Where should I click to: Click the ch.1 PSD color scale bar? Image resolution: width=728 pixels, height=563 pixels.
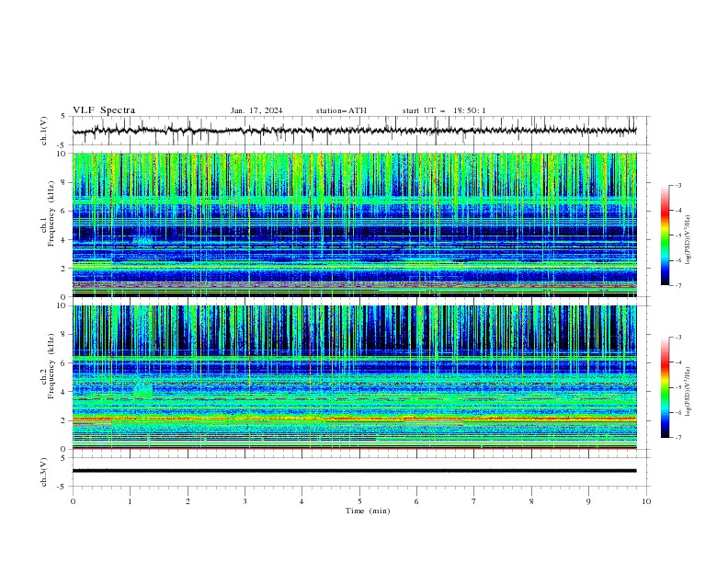pos(665,236)
